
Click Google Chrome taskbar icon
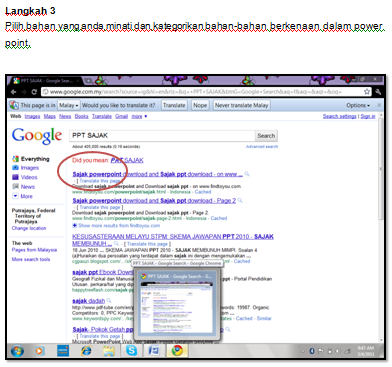[177, 351]
